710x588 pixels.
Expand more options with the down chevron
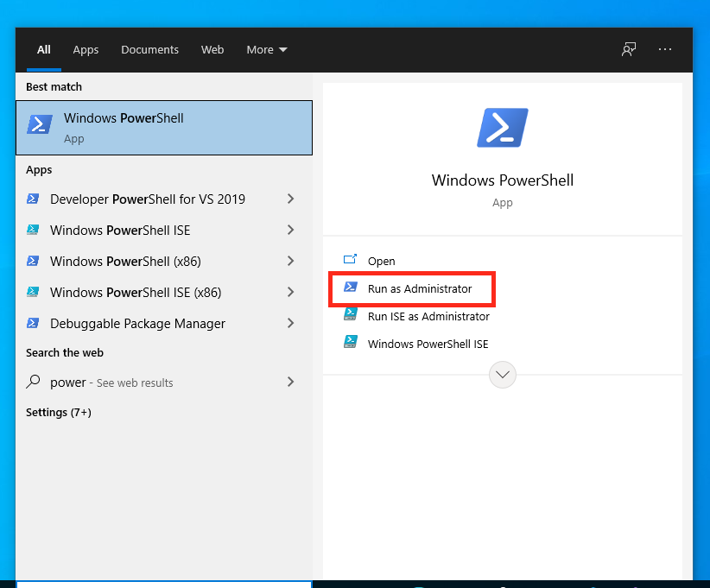click(502, 374)
